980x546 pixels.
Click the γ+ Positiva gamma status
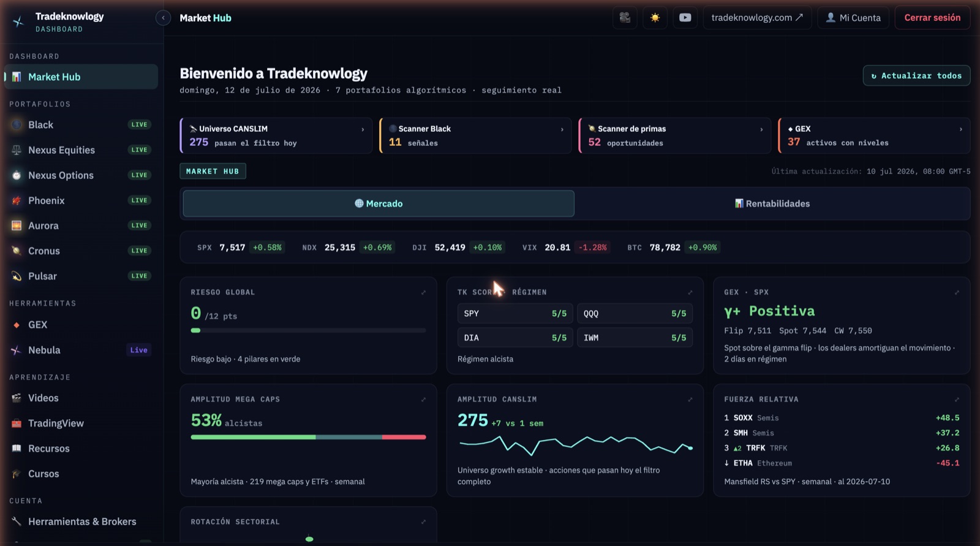tap(769, 311)
